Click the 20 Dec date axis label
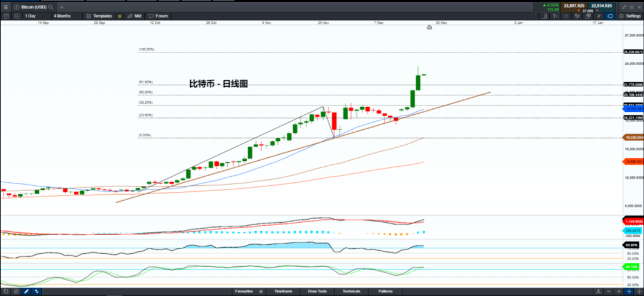This screenshot has height=296, width=644. 441,23
